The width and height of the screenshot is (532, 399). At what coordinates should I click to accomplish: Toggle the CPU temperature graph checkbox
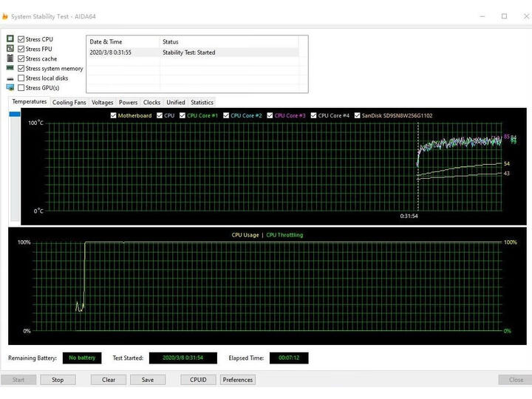pos(160,115)
